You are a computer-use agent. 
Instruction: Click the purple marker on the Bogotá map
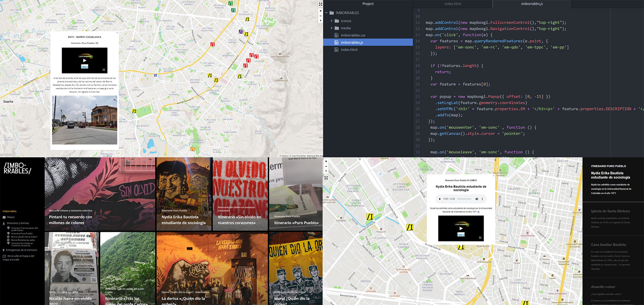tap(241, 32)
